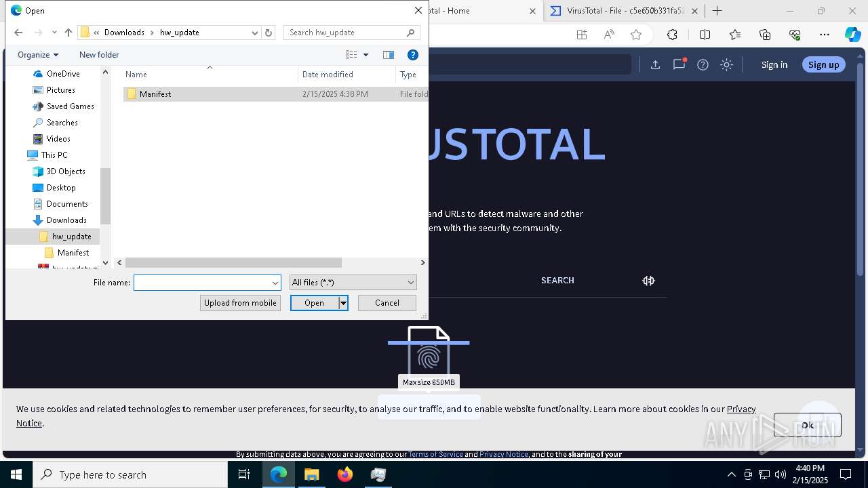Image resolution: width=868 pixels, height=488 pixels.
Task: Close the VirusTotal Home tab
Action: 532,11
